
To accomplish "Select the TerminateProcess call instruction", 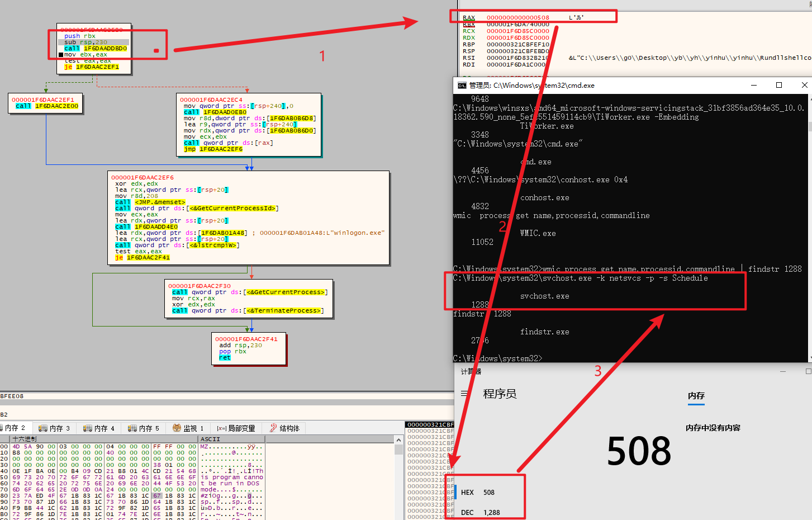I will (248, 311).
